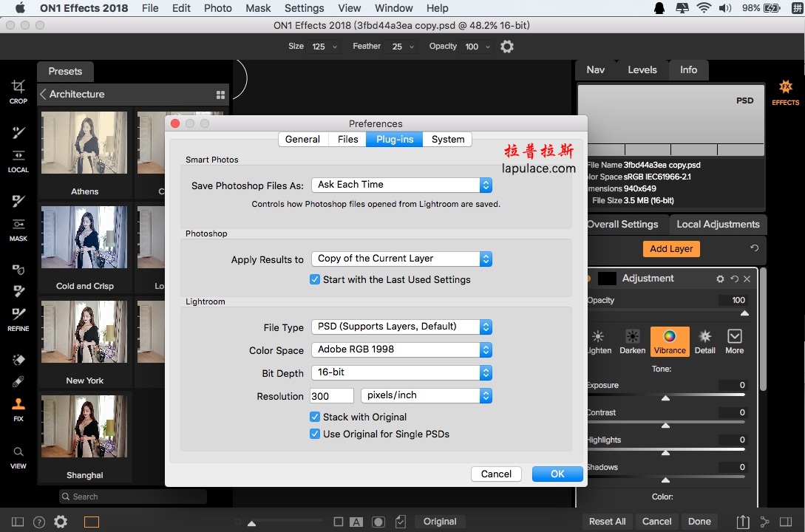Click the Reset All button
Viewport: 805px width, 532px height.
[608, 522]
